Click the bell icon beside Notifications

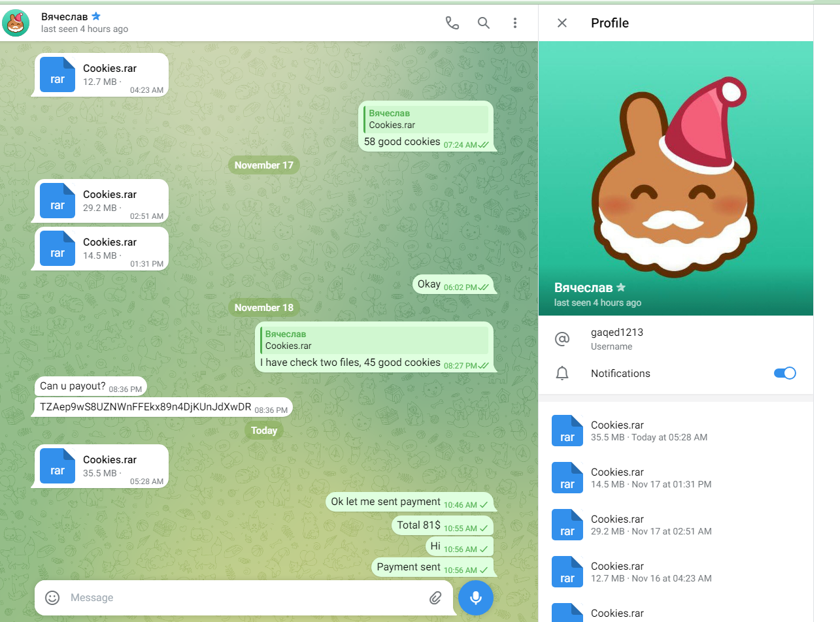pos(562,373)
